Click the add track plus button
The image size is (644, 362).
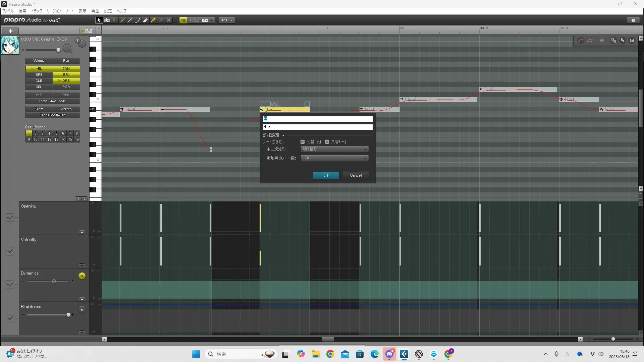click(10, 31)
